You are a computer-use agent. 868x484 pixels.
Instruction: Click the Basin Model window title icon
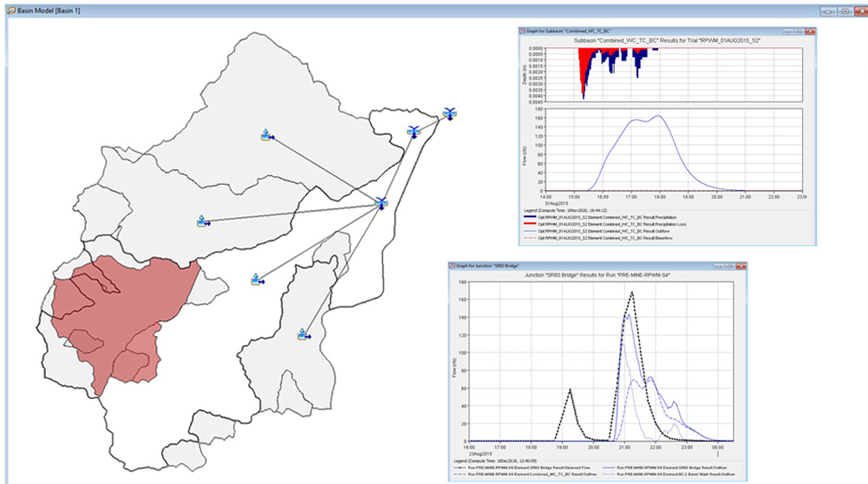[11, 10]
